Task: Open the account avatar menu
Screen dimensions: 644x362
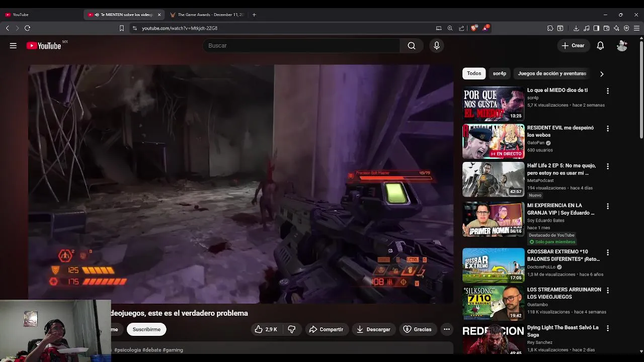Action: point(622,46)
